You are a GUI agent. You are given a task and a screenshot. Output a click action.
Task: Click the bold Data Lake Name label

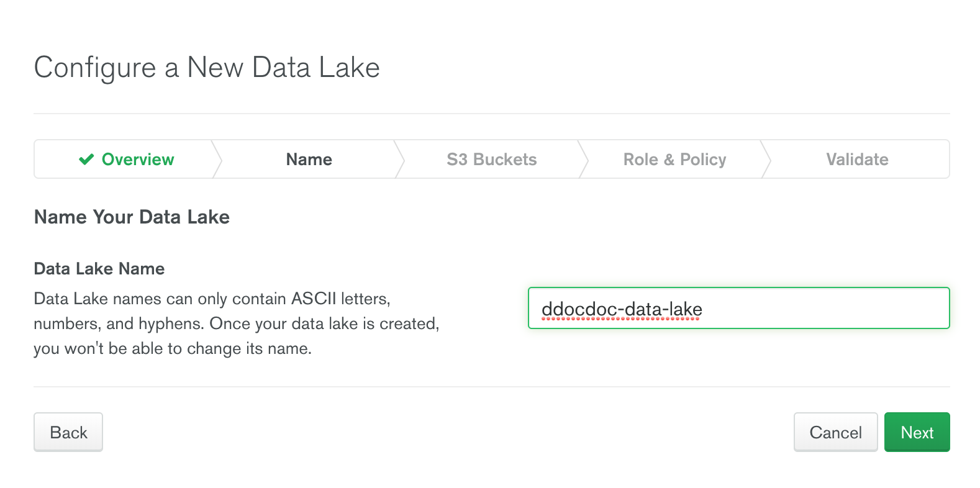(99, 269)
